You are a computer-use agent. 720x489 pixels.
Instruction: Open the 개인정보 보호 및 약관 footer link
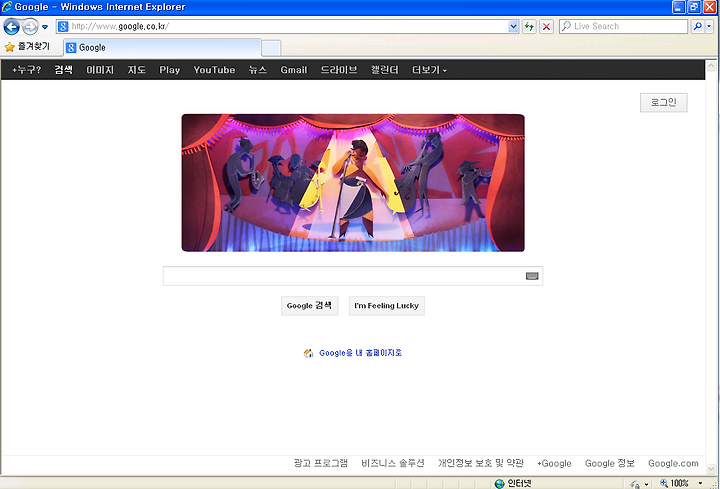pyautogui.click(x=481, y=463)
